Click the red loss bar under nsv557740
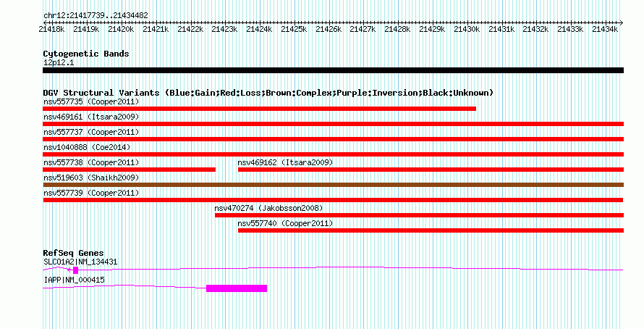644x329 pixels. [x=431, y=230]
